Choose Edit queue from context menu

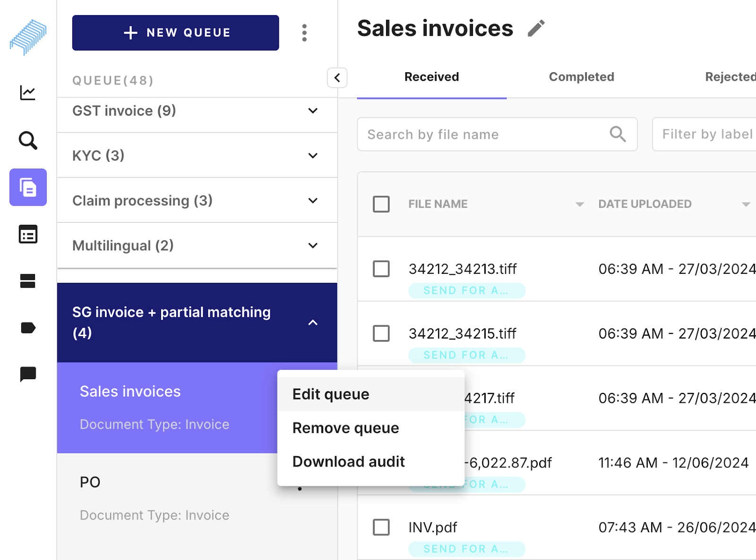(371, 394)
